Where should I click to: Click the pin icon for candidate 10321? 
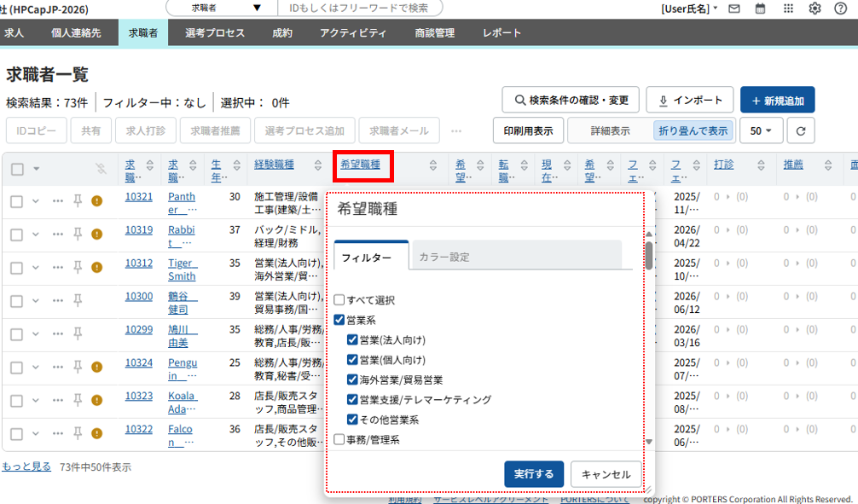point(78,201)
